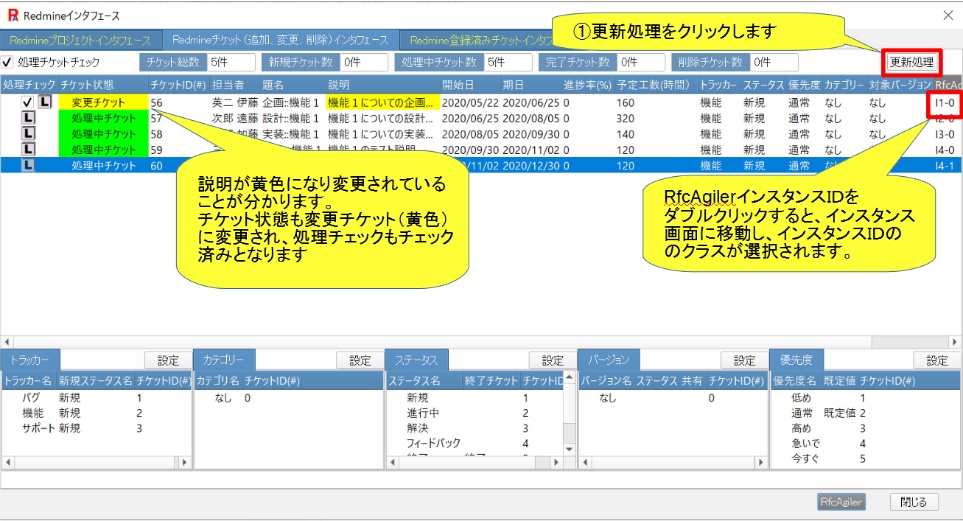
Task: Click highlighted description 機能１についての企画…
Action: pyautogui.click(x=383, y=102)
